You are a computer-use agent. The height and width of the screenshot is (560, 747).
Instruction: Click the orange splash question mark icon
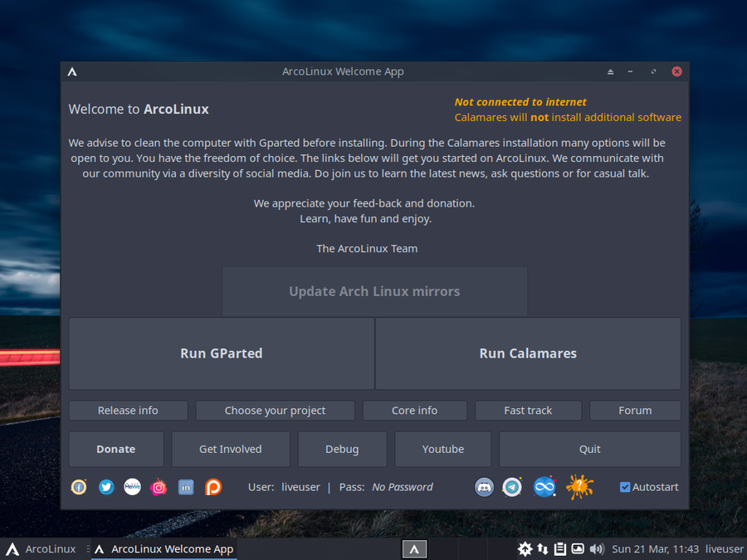click(x=579, y=487)
